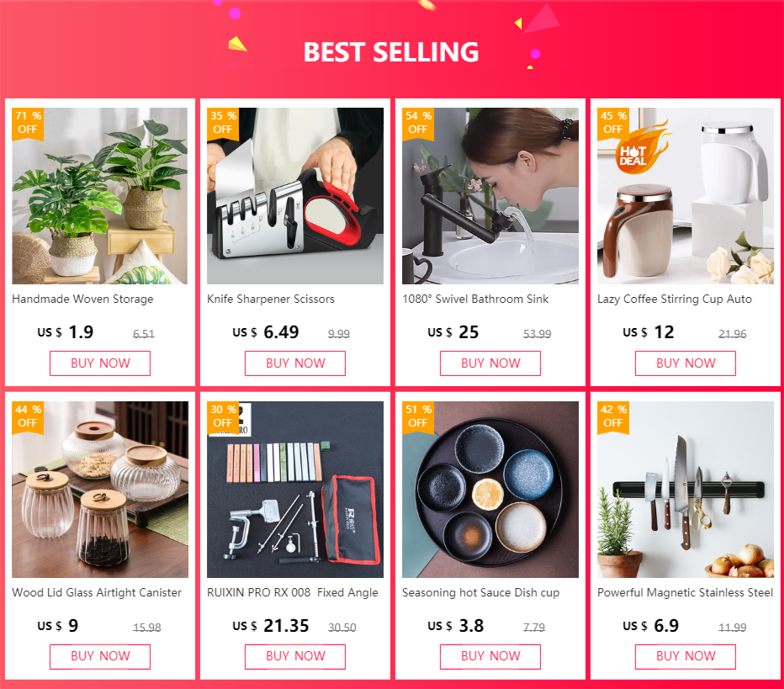Viewport: 784px width, 689px height.
Task: Select the 1080° Swivel Bathroom Sink title
Action: click(x=475, y=299)
